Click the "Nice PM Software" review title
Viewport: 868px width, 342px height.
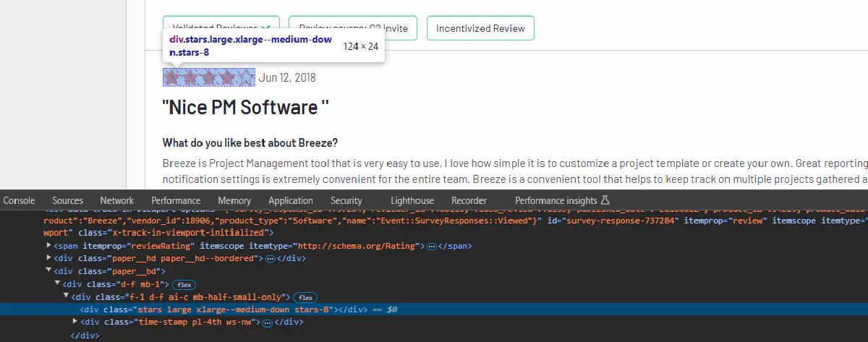(246, 108)
